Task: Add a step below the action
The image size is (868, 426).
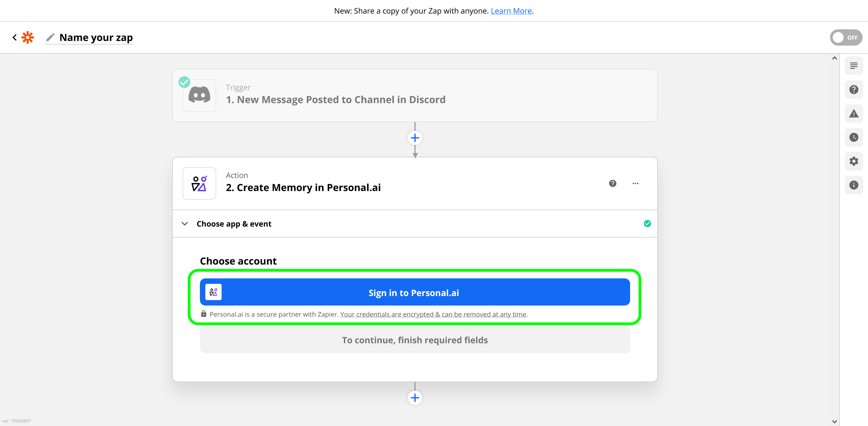Action: [x=415, y=398]
